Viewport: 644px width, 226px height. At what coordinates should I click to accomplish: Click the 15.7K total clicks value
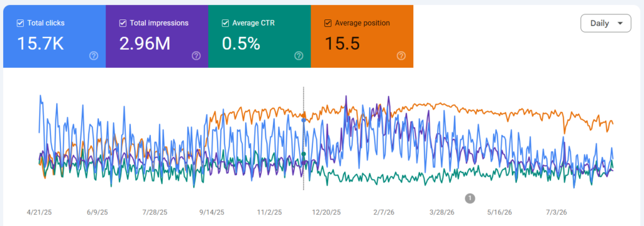40,43
